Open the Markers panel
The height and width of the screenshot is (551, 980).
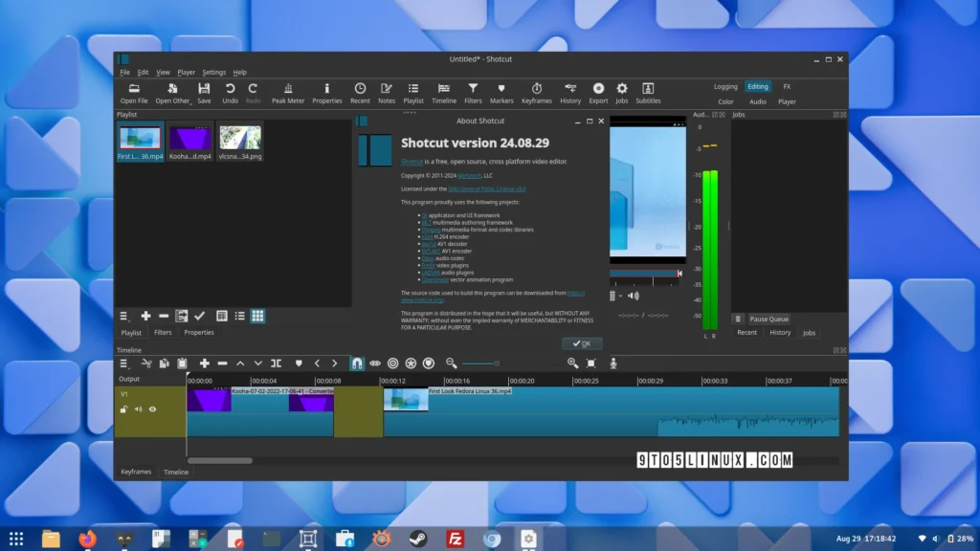pos(501,93)
